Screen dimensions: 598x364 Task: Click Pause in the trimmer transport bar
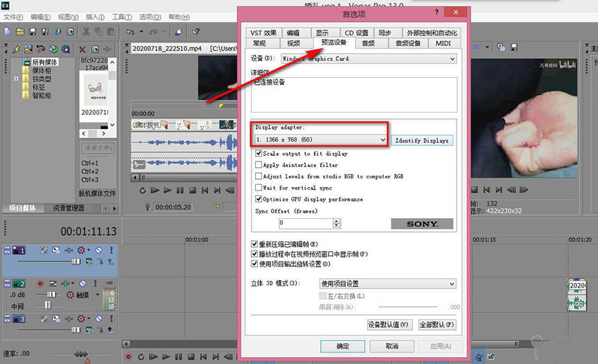(x=180, y=190)
